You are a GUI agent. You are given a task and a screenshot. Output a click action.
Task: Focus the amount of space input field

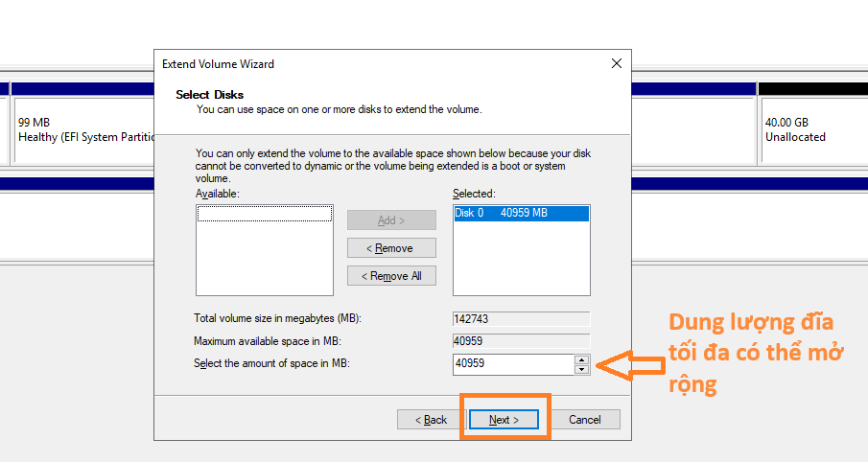click(x=512, y=364)
